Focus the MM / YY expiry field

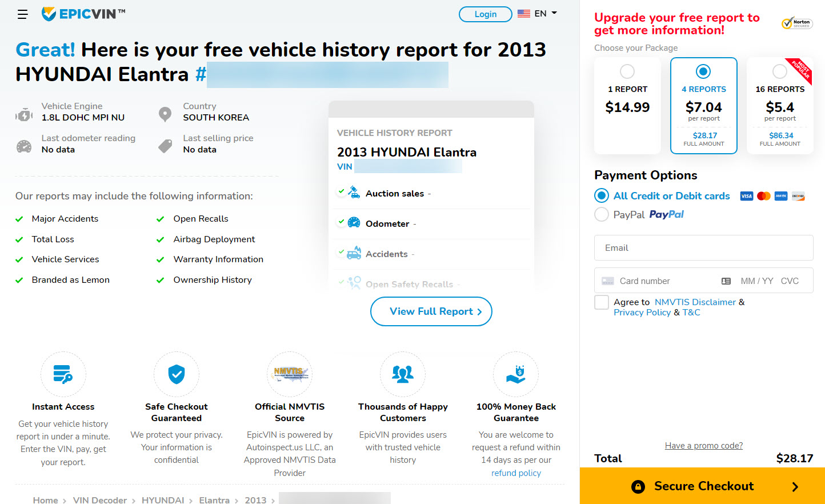click(x=757, y=281)
